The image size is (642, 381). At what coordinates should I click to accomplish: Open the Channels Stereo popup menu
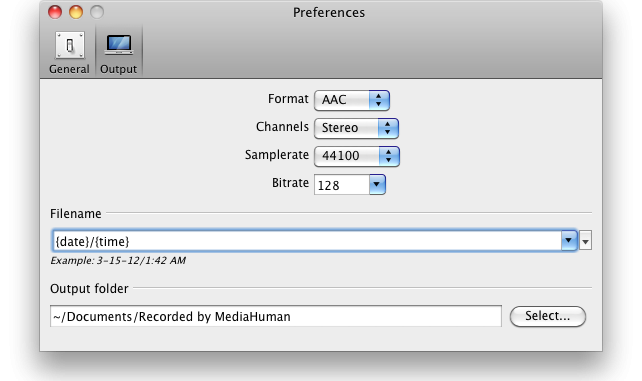coord(356,128)
